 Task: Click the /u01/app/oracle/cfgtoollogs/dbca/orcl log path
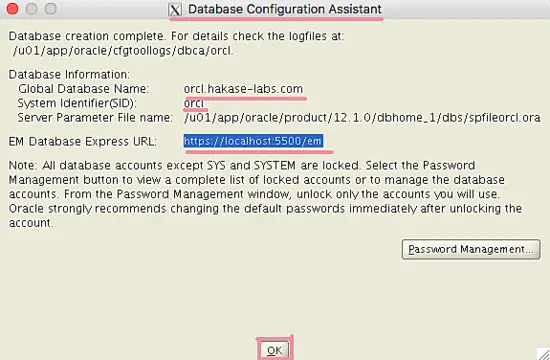pyautogui.click(x=123, y=51)
